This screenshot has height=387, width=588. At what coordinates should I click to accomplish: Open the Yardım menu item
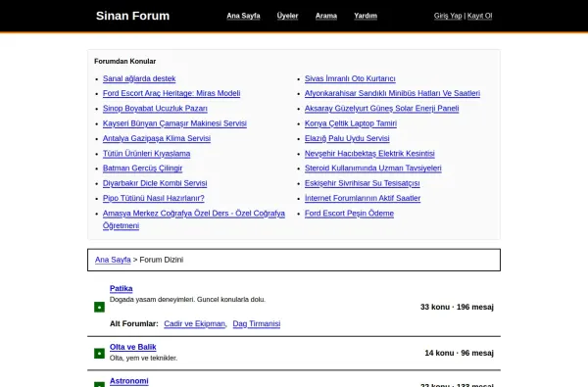[x=366, y=16]
